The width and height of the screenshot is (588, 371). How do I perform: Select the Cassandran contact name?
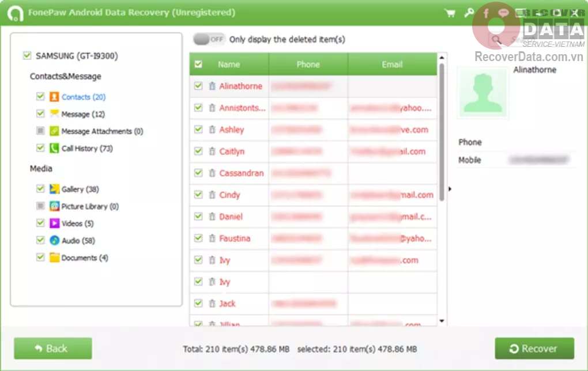click(242, 173)
